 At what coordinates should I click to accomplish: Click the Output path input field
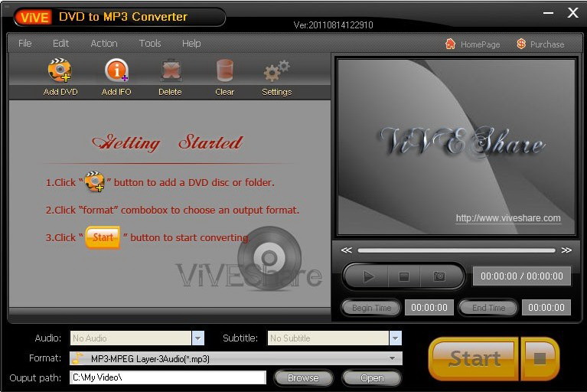[x=168, y=377]
